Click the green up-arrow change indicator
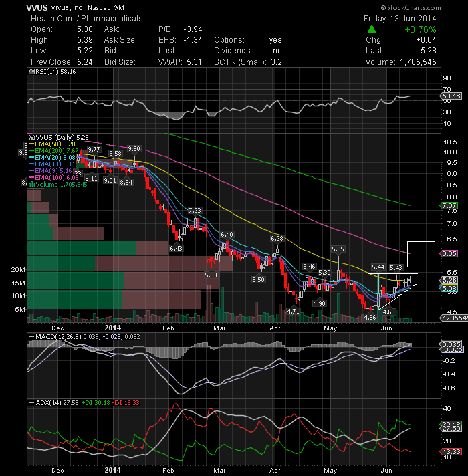This screenshot has height=476, width=468. [x=372, y=29]
